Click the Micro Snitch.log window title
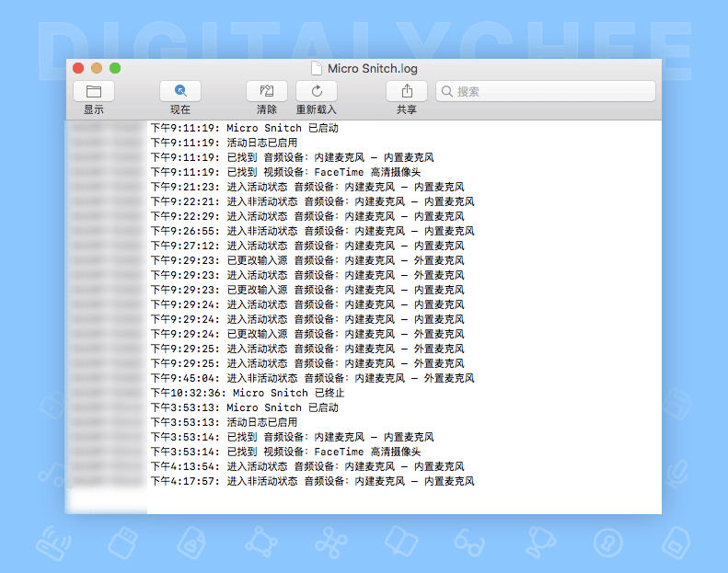 (373, 69)
